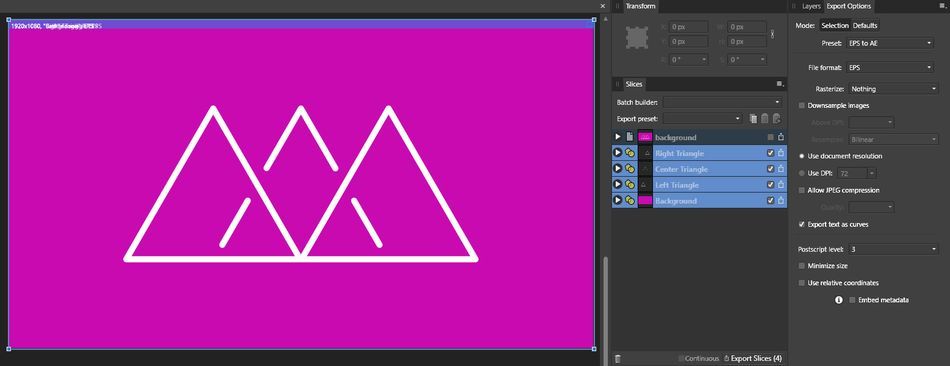This screenshot has width=950, height=366.
Task: Export the Center Triangle slice with its export icon
Action: point(781,169)
